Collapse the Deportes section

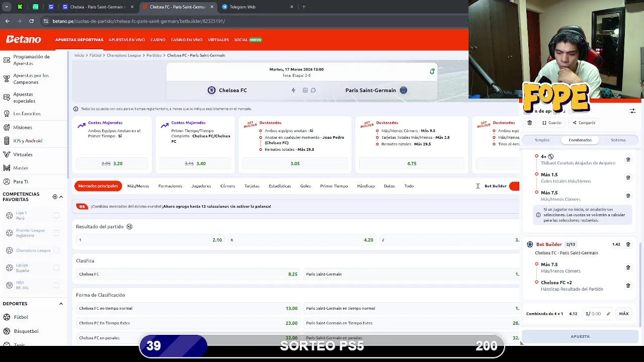point(61,304)
